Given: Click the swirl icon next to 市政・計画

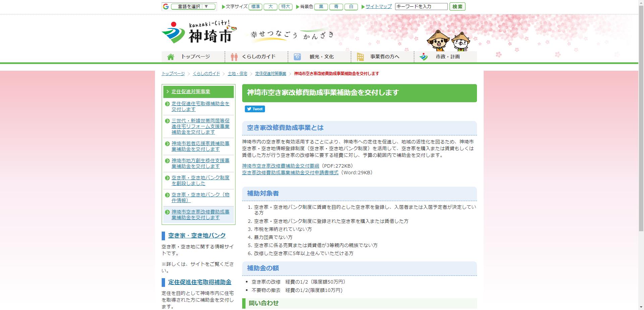Looking at the screenshot, I should [424, 57].
